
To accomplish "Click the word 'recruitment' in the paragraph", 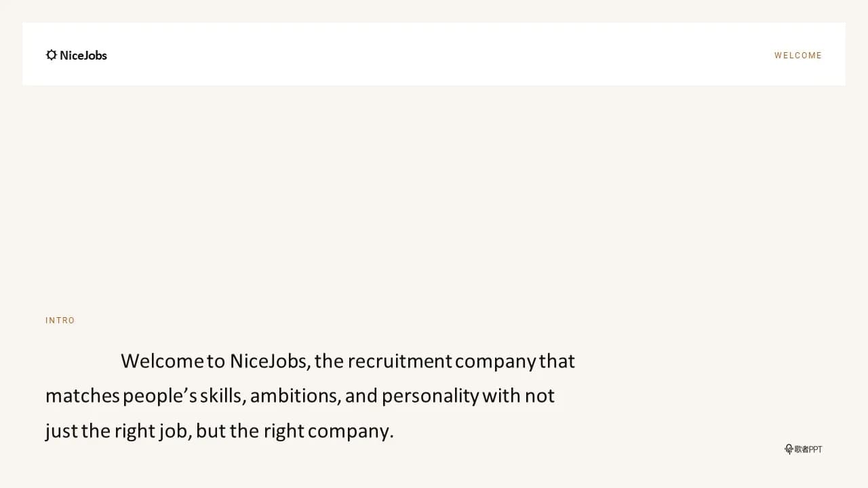I will (399, 361).
